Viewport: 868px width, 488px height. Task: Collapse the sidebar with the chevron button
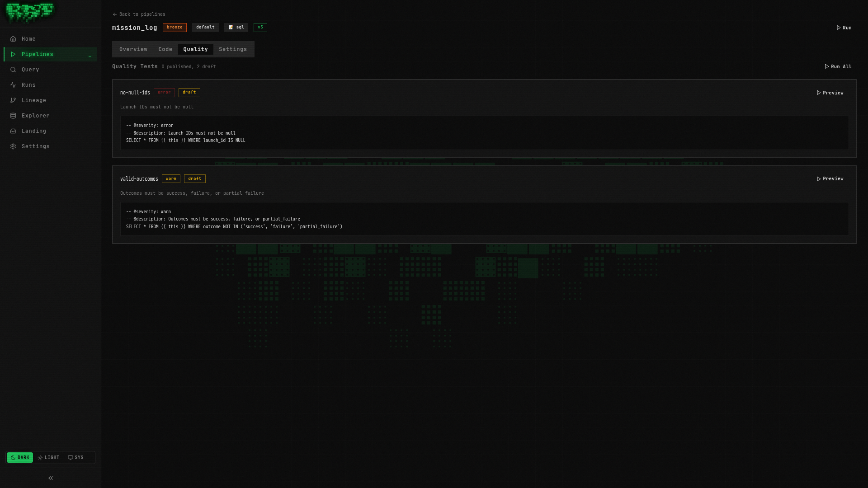point(50,478)
